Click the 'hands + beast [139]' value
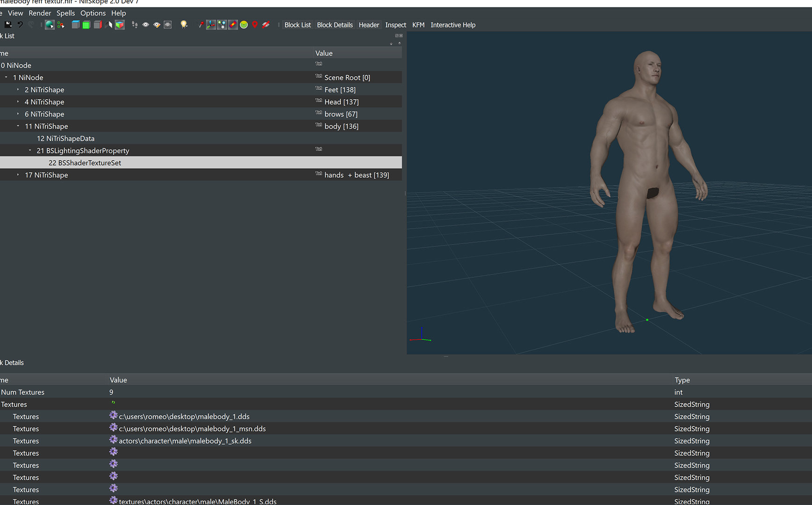Viewport: 812px width, 505px height. pyautogui.click(x=357, y=175)
